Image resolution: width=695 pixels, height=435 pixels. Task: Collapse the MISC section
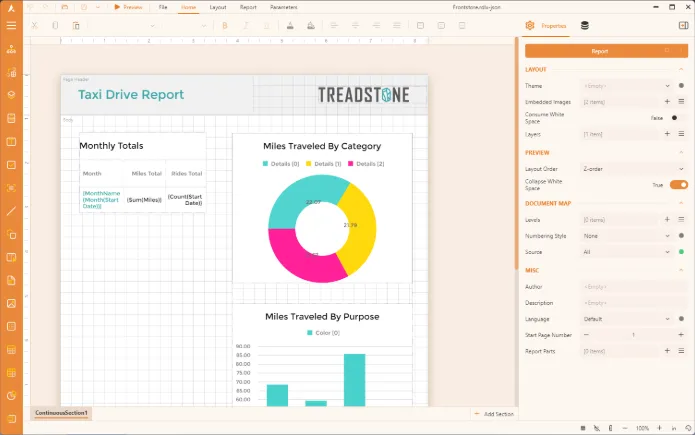(x=681, y=270)
